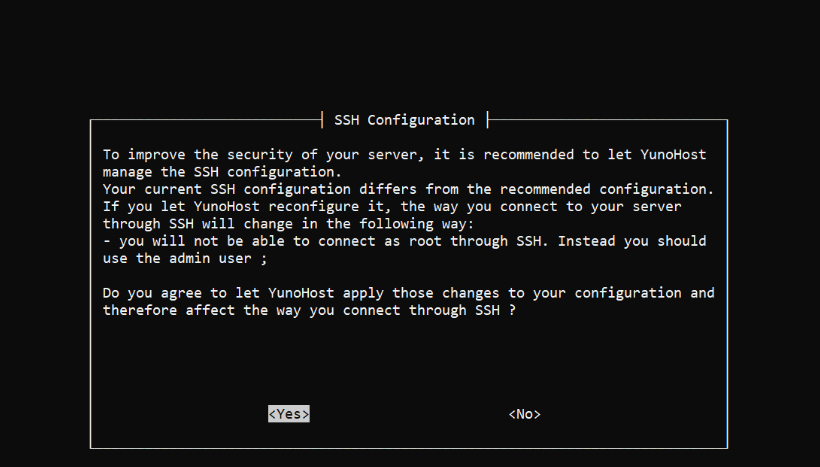Viewport: 820px width, 467px height.
Task: Select the highlighted Yes button
Action: [x=288, y=414]
